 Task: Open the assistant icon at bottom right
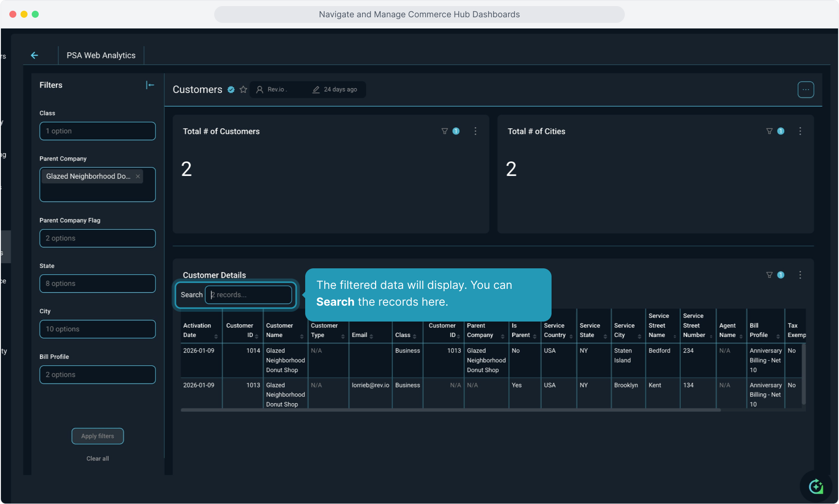click(x=816, y=486)
